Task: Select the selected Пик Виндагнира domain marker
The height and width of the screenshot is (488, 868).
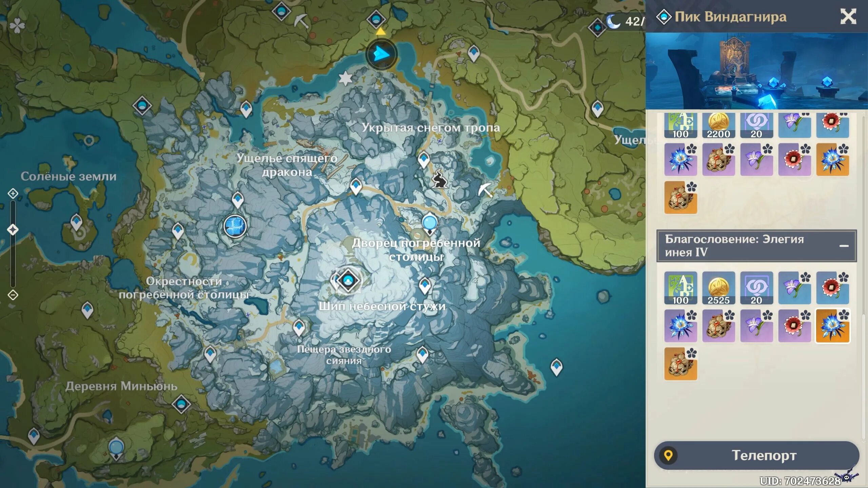Action: (x=348, y=280)
